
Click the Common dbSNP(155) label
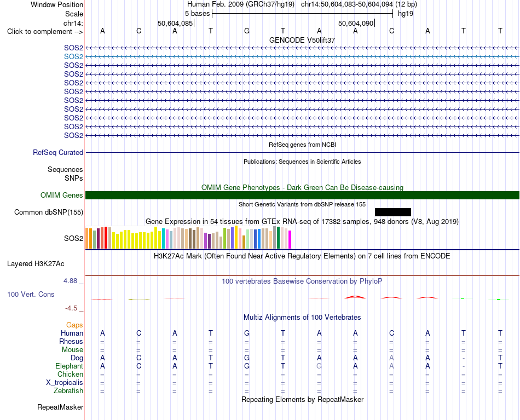coord(49,212)
